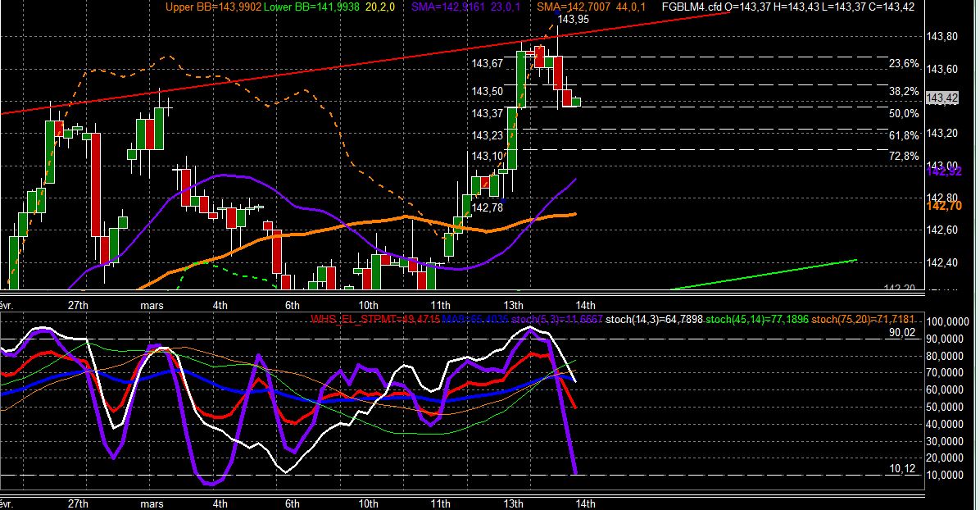Select the '20,2,0' Bollinger parameters text

coord(379,7)
